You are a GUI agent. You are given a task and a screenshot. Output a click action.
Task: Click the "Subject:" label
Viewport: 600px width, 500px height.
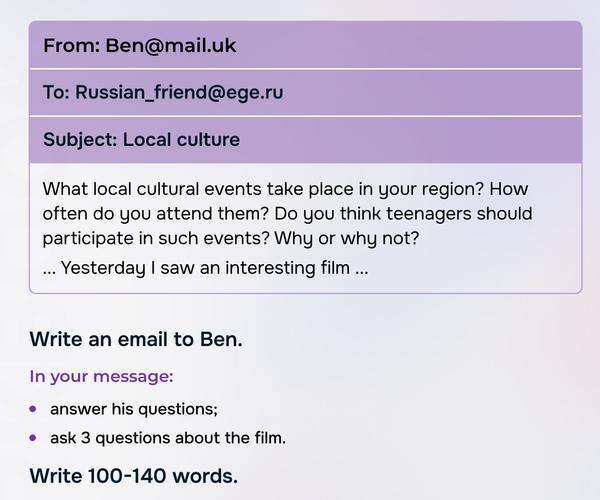80,140
